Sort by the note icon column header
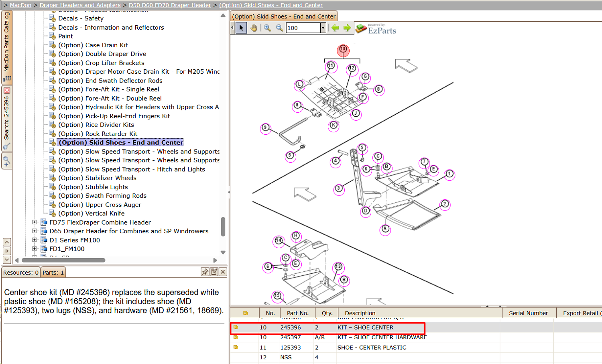The height and width of the screenshot is (364, 602). [x=245, y=313]
